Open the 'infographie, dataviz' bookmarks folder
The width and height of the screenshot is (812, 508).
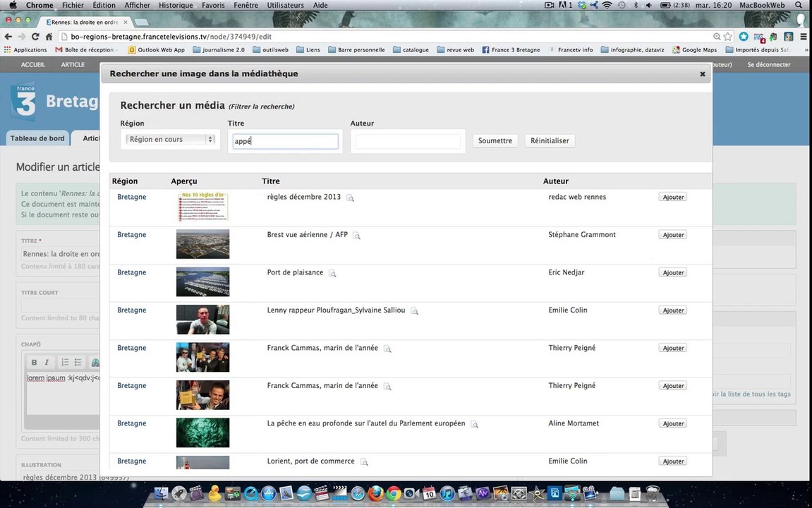632,50
